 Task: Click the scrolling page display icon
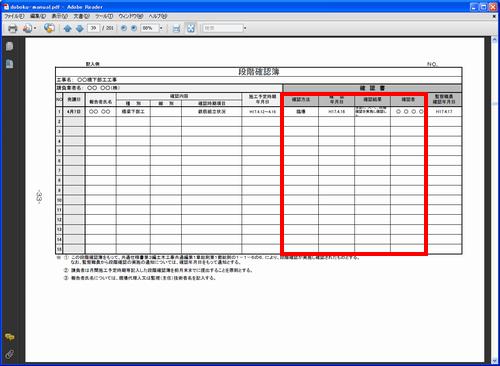[x=177, y=29]
